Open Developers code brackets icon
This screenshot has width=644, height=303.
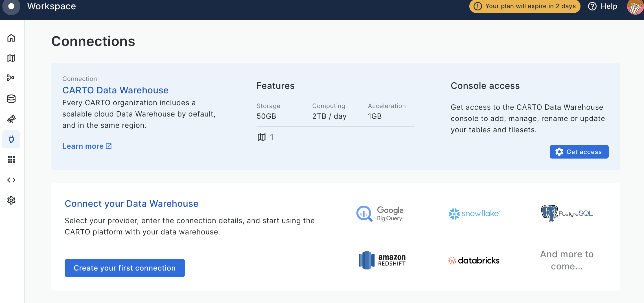(11, 180)
